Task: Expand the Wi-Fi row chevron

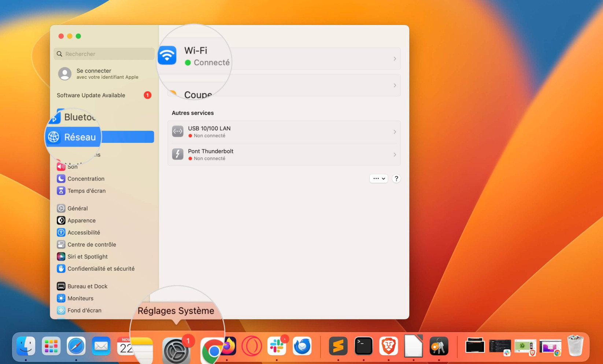Action: pos(395,59)
